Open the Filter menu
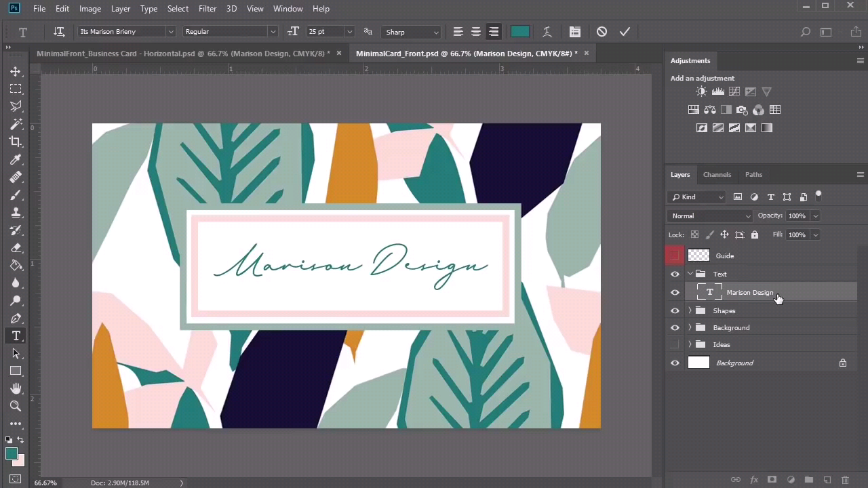 click(x=208, y=9)
